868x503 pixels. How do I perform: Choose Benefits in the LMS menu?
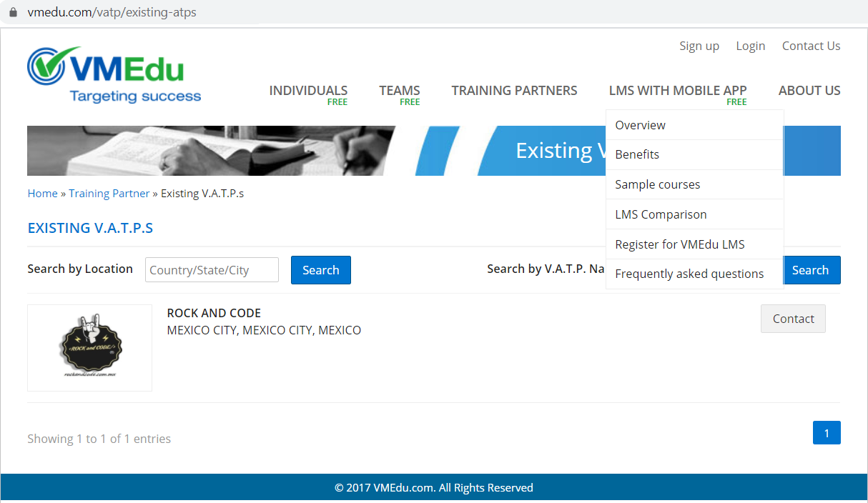[637, 154]
